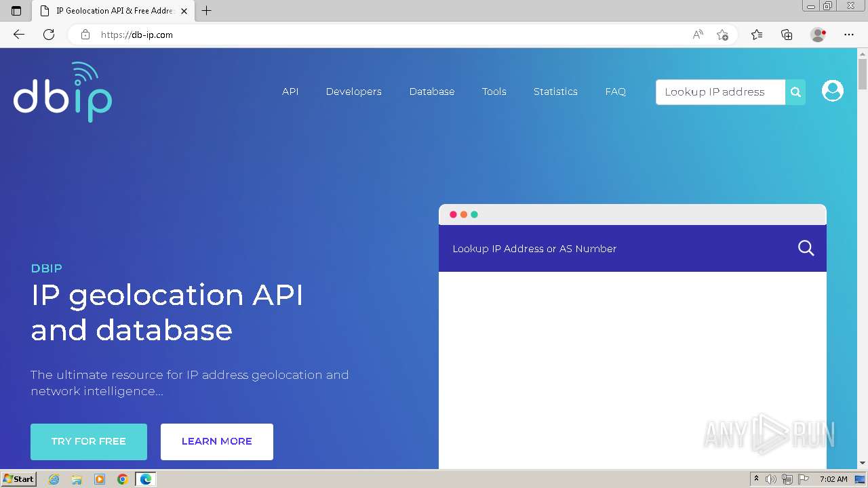Open the Windows Start menu
This screenshot has height=488, width=868.
(x=19, y=479)
